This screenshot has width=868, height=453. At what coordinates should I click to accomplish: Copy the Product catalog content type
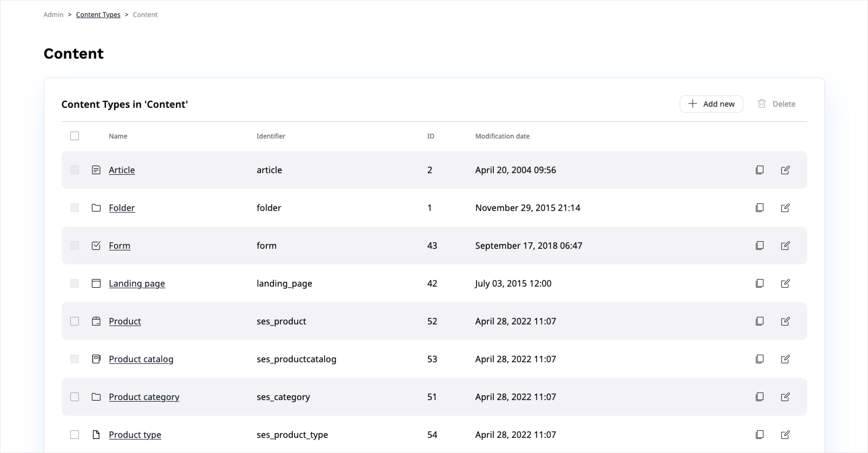pyautogui.click(x=759, y=359)
